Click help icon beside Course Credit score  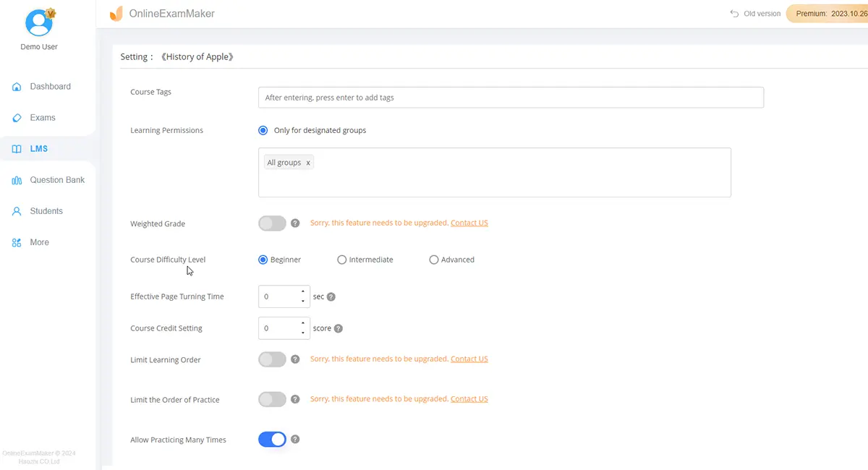(x=339, y=328)
